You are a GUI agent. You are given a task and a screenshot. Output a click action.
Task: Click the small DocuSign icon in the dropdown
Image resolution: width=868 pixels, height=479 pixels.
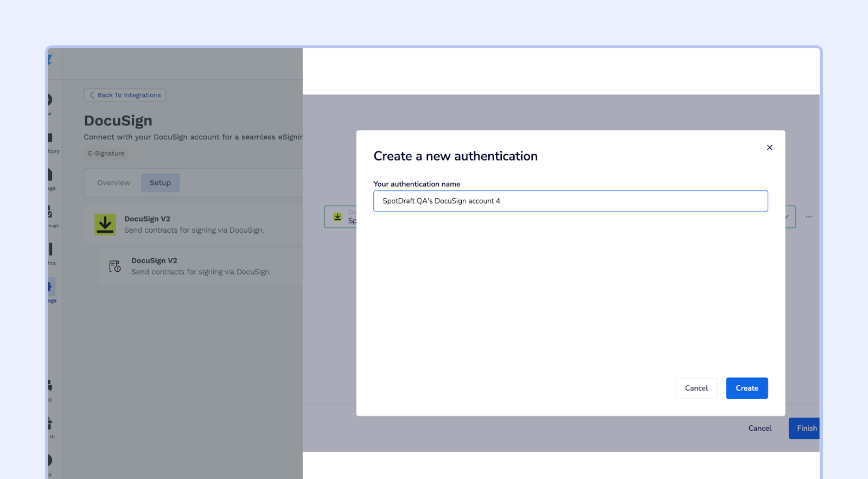click(x=337, y=217)
